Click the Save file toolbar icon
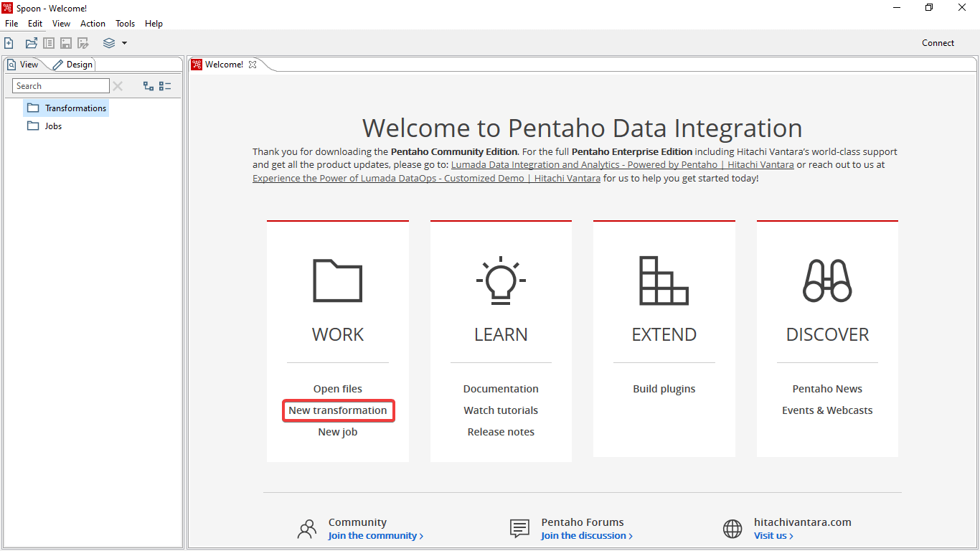The image size is (980, 551). pos(66,43)
